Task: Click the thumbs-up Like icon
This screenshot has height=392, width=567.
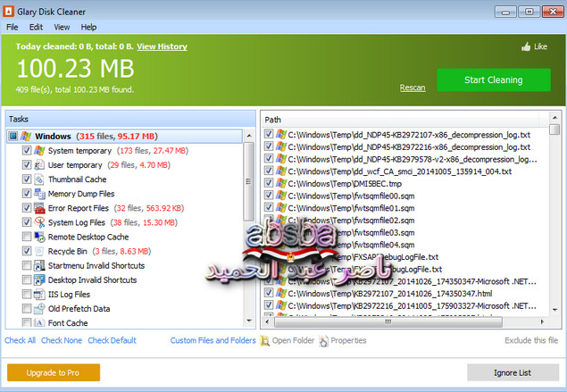Action: tap(526, 46)
